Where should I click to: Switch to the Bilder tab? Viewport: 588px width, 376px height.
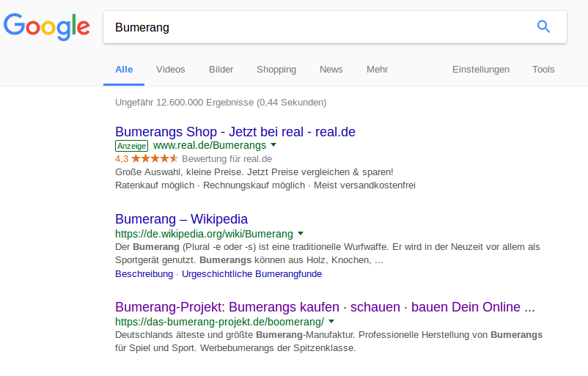[x=221, y=70]
